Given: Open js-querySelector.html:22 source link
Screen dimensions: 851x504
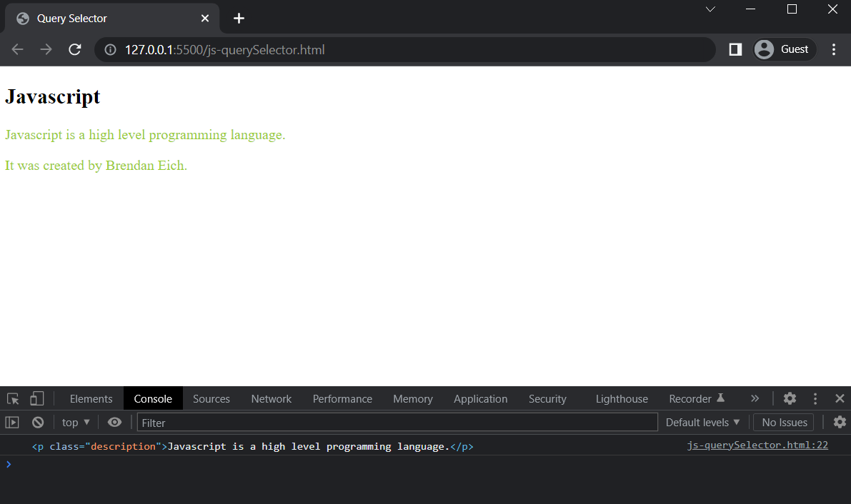Looking at the screenshot, I should [x=757, y=445].
